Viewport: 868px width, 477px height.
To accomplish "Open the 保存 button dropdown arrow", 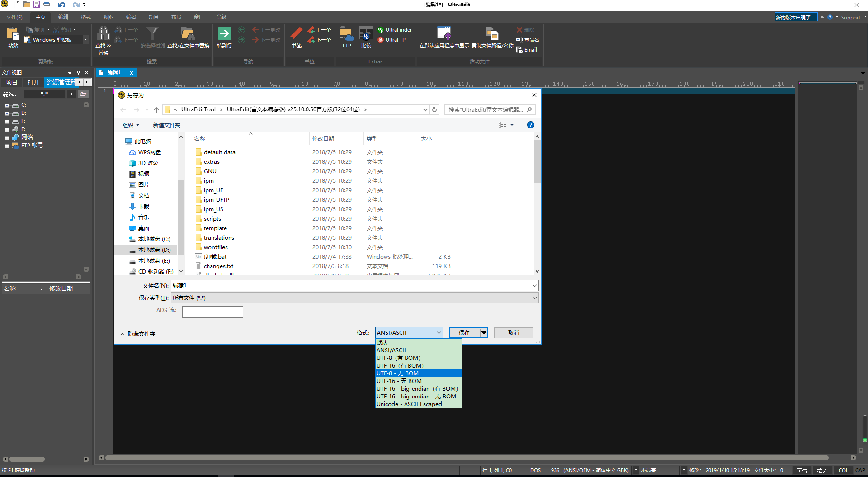I will click(x=484, y=333).
